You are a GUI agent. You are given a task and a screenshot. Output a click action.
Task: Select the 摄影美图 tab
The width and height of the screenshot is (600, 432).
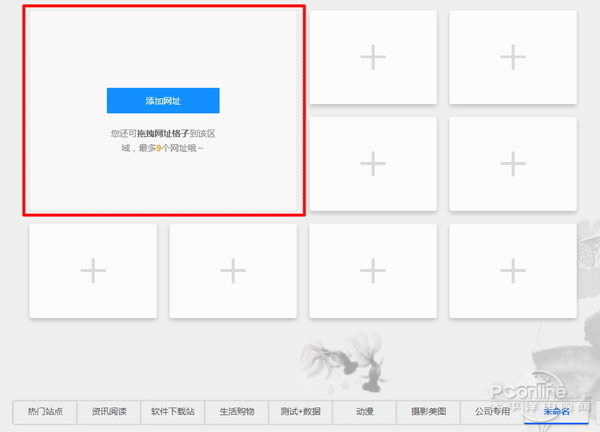click(429, 412)
